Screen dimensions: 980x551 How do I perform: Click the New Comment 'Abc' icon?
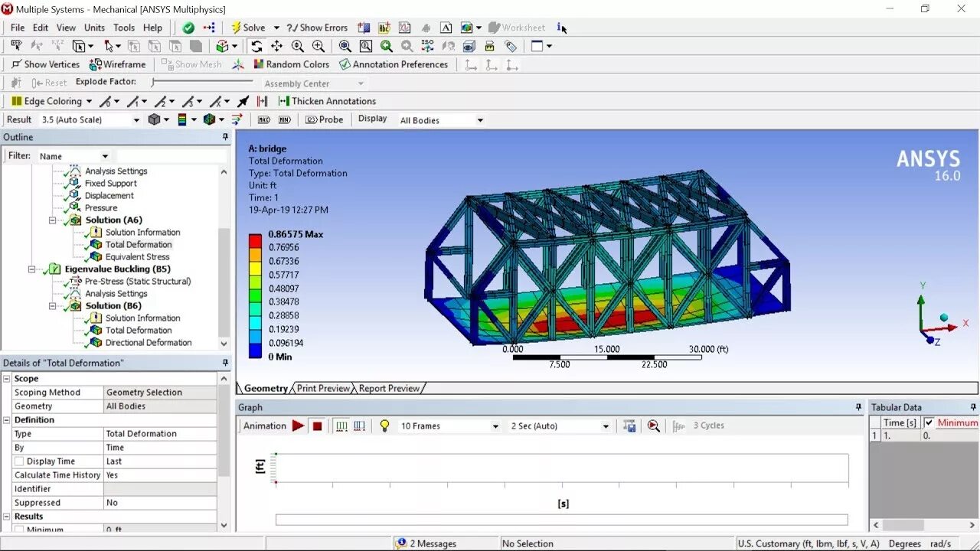click(x=384, y=28)
